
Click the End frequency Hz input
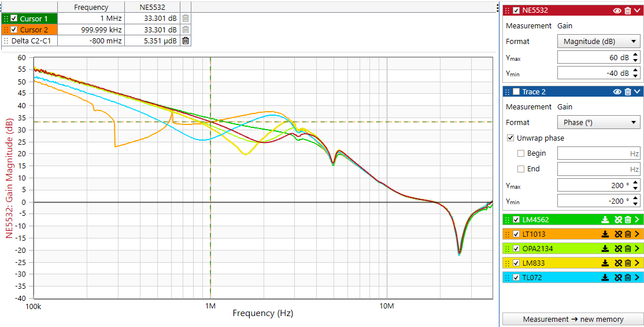tap(598, 169)
